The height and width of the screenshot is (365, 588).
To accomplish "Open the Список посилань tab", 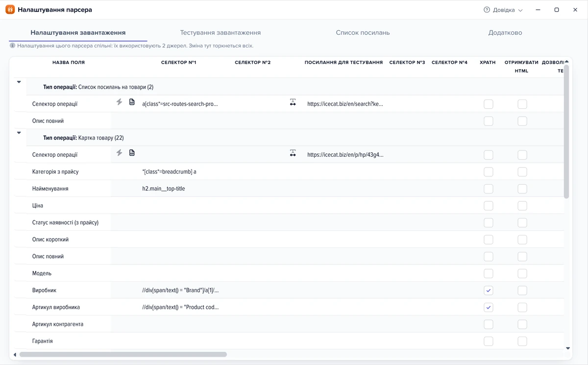I will tap(363, 33).
